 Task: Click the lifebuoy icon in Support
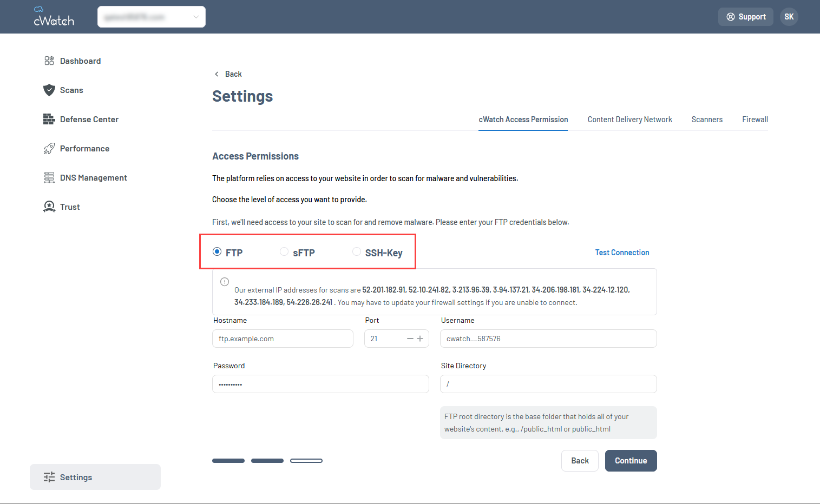pyautogui.click(x=731, y=17)
